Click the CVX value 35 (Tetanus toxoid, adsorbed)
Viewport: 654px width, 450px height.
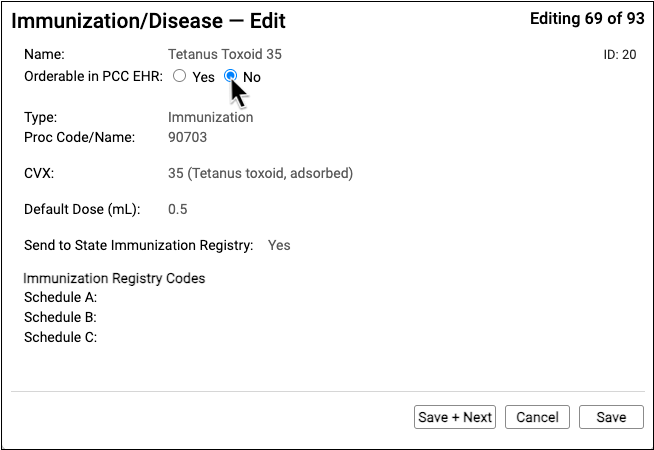[260, 173]
